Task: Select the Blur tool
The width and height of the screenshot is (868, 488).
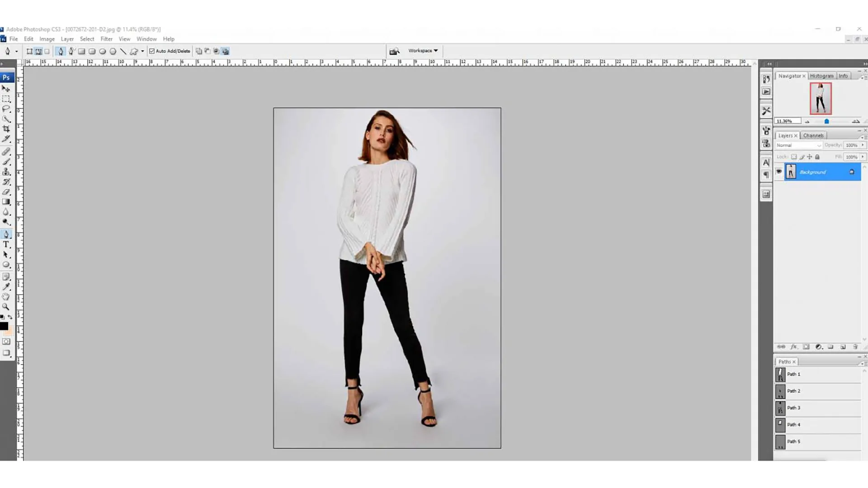Action: [6, 212]
